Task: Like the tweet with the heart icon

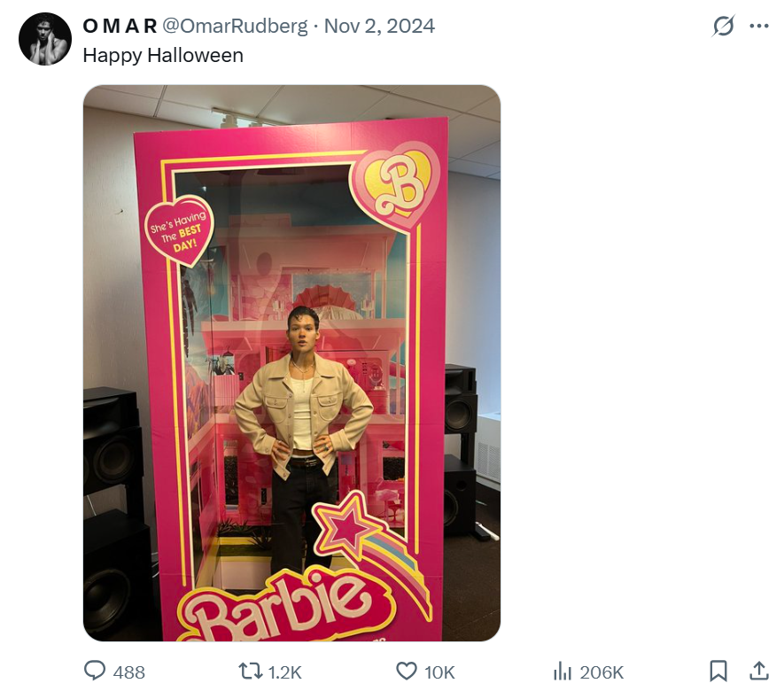Action: point(407,671)
